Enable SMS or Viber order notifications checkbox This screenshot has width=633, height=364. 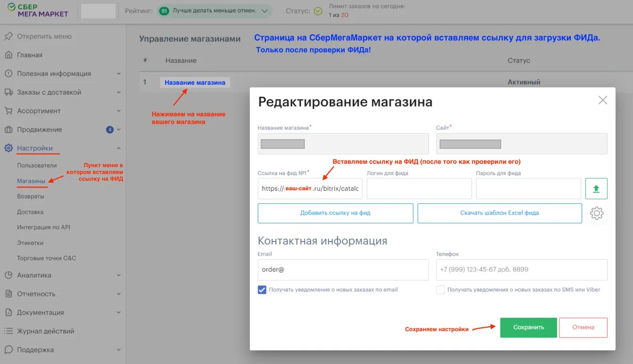[x=440, y=290]
